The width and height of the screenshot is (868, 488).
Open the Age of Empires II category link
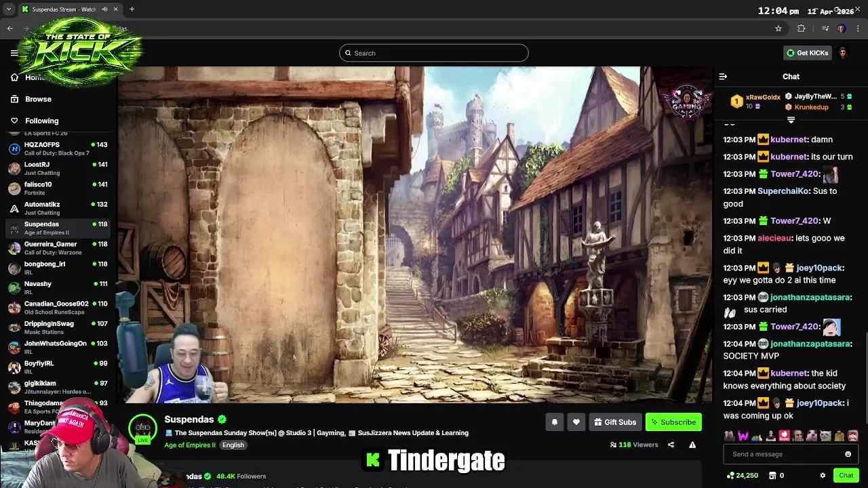point(190,445)
